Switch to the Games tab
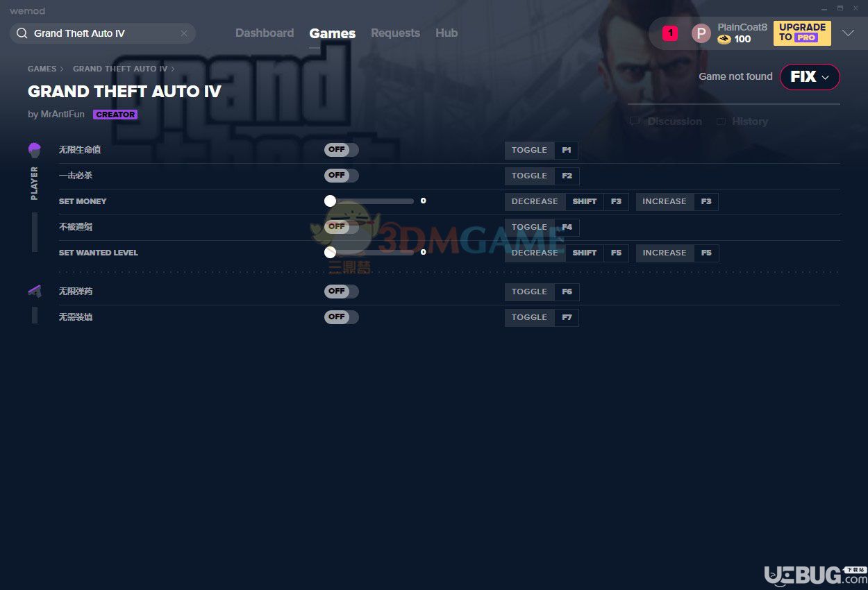Screen dimensions: 868x590 pos(333,33)
